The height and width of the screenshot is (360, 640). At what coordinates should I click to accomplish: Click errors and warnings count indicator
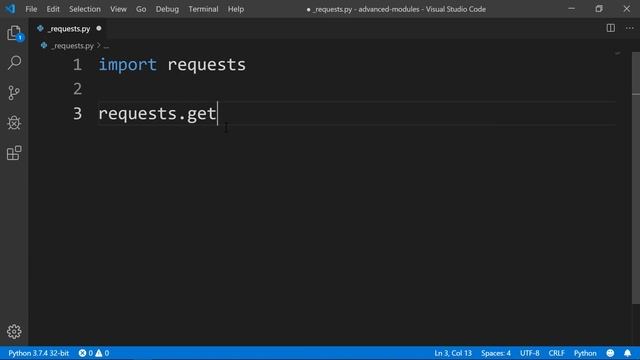[x=93, y=353]
